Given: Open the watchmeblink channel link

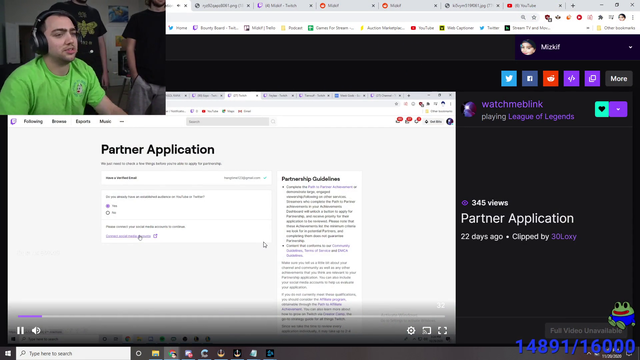Looking at the screenshot, I should click(512, 104).
